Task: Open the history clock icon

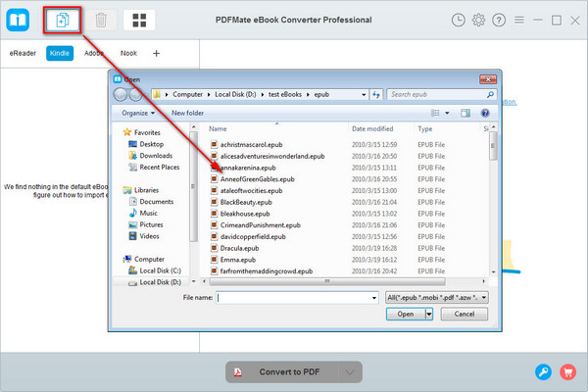Action: (x=458, y=20)
